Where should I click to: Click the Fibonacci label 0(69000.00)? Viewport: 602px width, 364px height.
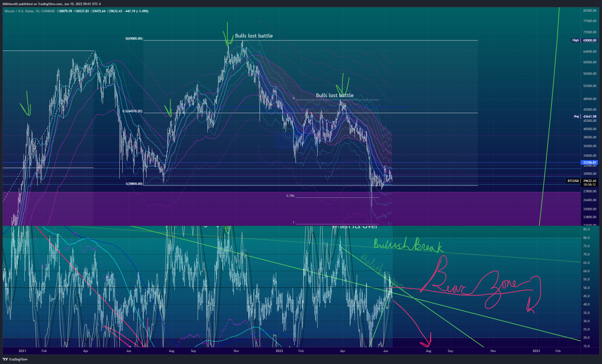tap(134, 39)
